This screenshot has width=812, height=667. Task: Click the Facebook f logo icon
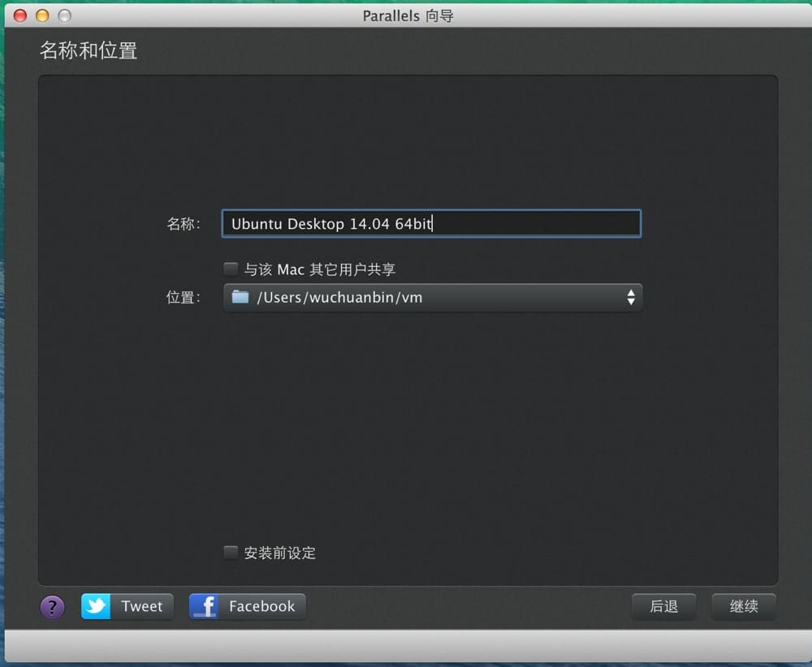[x=204, y=606]
